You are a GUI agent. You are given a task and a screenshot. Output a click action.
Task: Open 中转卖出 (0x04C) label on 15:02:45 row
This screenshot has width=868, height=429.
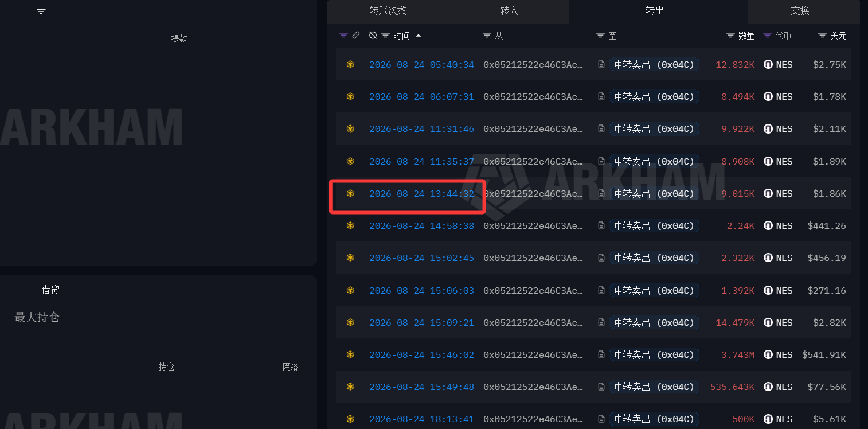click(654, 258)
